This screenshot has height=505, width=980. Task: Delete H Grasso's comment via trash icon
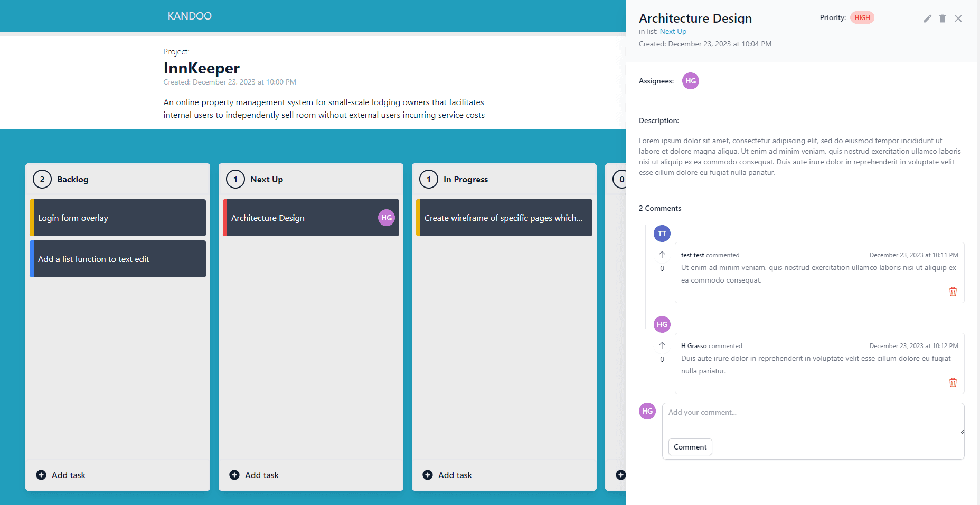953,382
